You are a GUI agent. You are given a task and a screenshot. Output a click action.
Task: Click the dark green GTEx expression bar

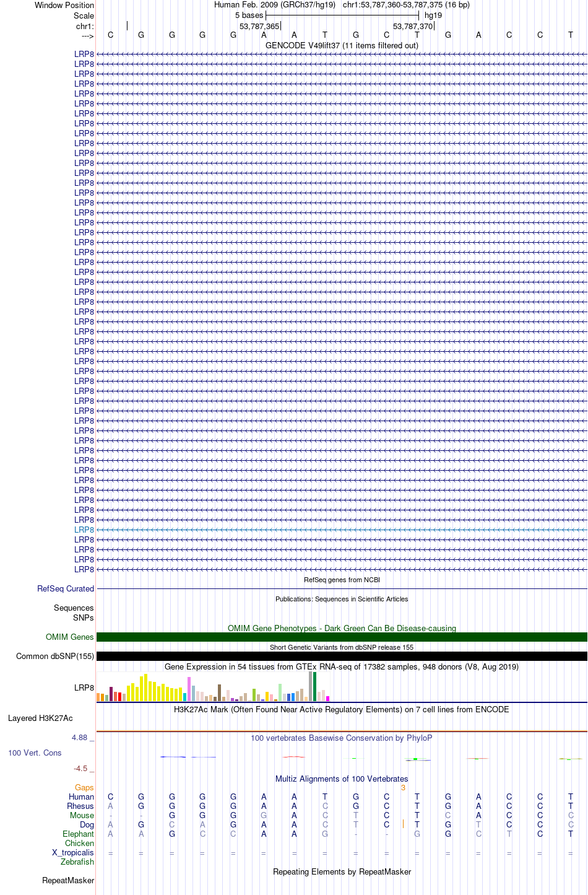[x=315, y=686]
